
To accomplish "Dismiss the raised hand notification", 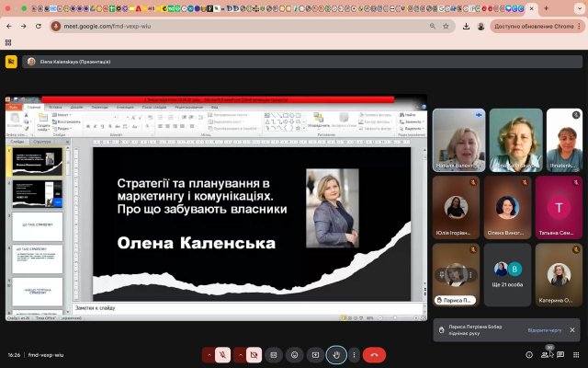I will click(571, 329).
